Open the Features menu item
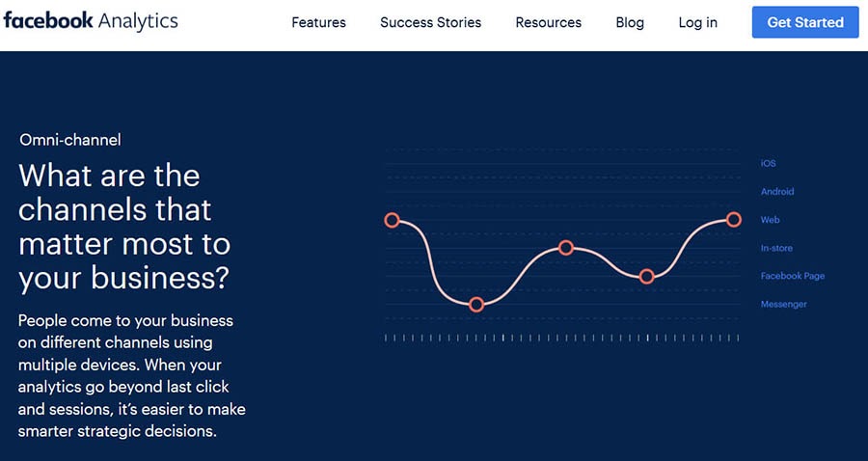Viewport: 868px width, 461px height. click(x=318, y=23)
